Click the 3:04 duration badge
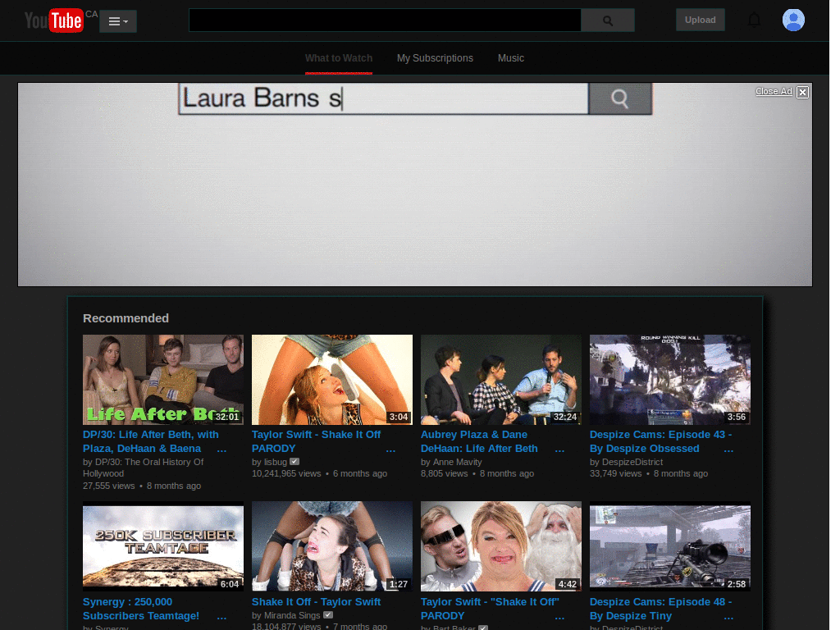This screenshot has height=630, width=840. click(x=399, y=417)
